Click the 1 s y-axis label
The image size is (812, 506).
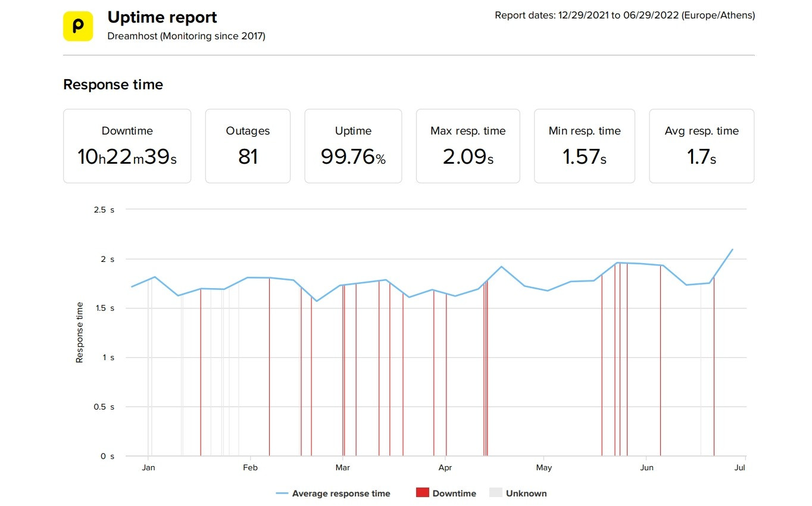coord(108,357)
